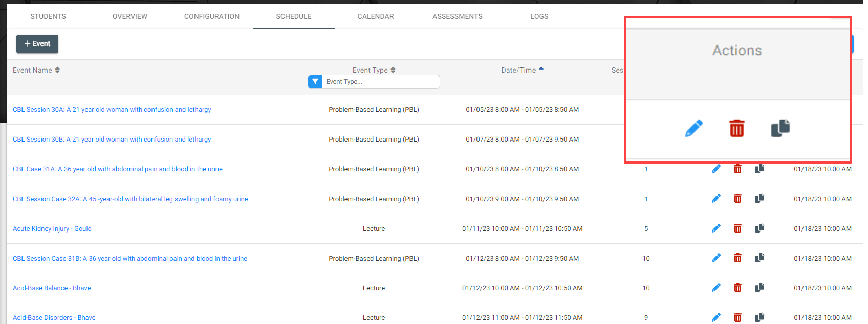
Task: Select date 01/10/23 9:00 AM - 9:50 AM
Action: (523, 199)
